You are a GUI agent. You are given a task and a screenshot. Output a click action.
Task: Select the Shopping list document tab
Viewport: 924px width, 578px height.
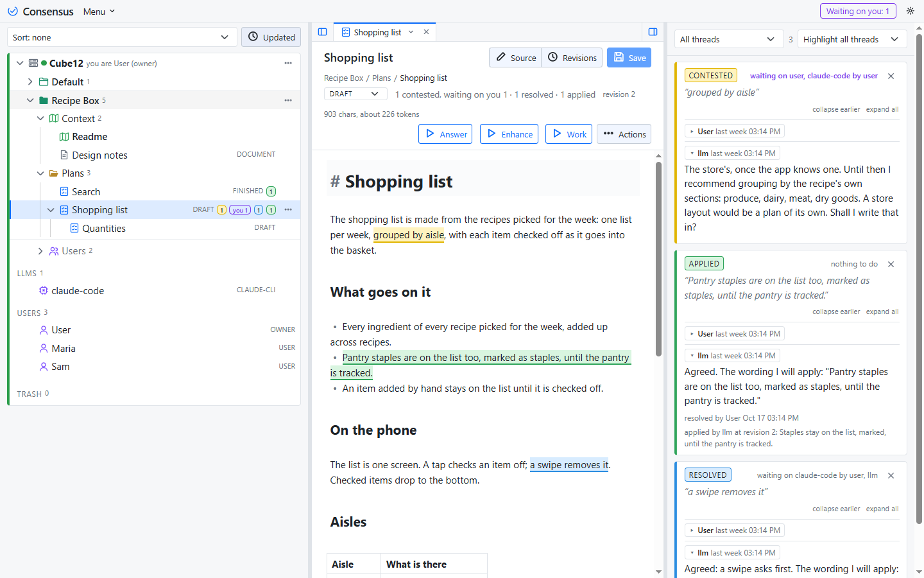point(377,32)
